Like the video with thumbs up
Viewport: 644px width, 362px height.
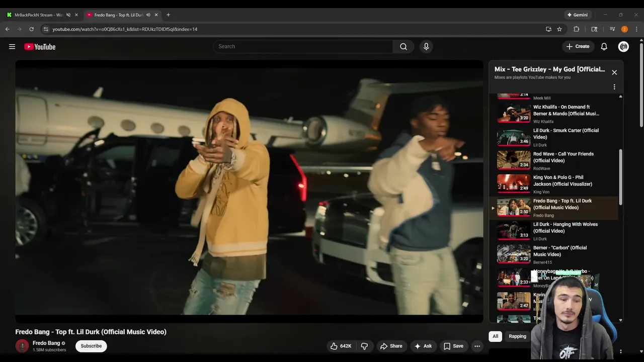[x=341, y=346]
